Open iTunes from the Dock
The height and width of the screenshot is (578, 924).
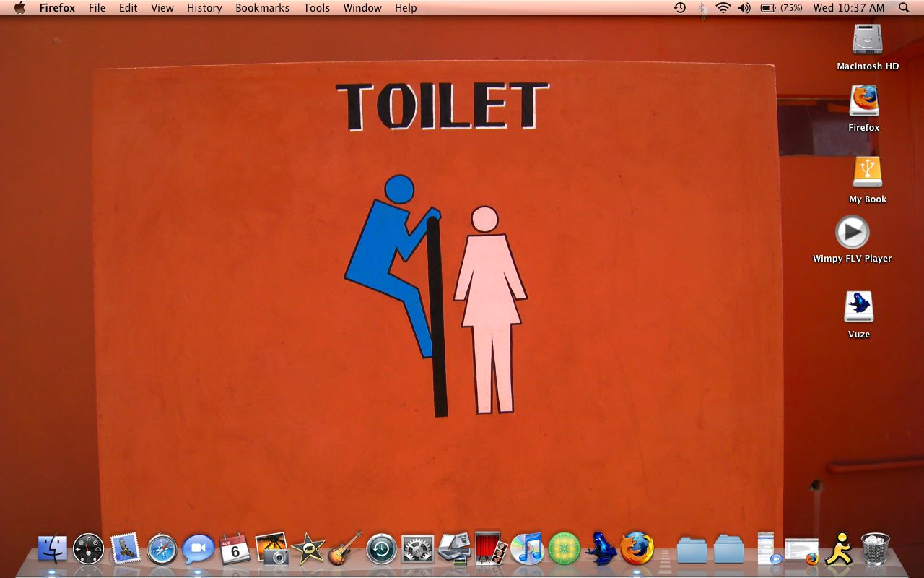pos(527,549)
